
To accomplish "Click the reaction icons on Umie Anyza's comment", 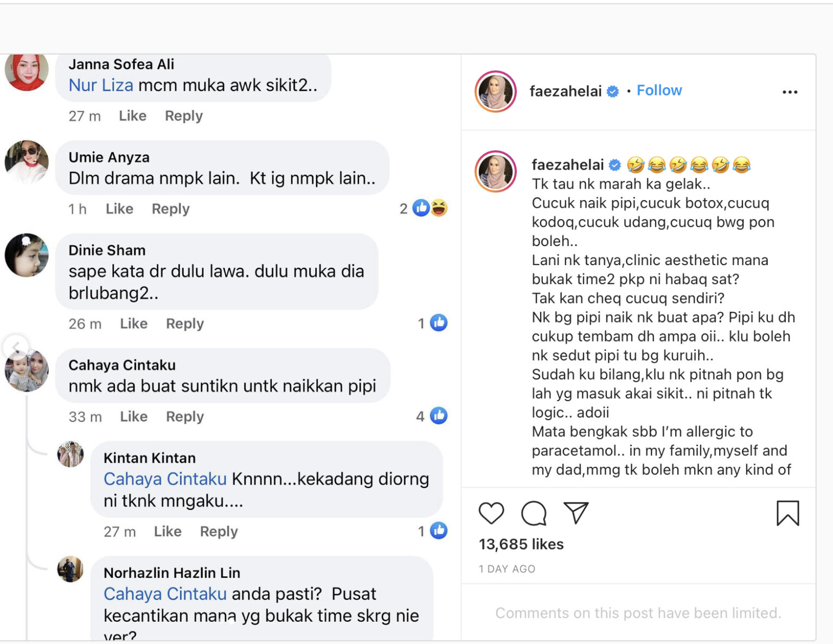I will [x=430, y=208].
